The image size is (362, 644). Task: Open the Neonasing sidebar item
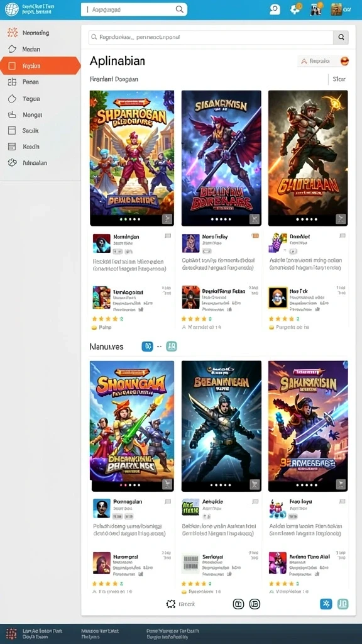point(40,33)
